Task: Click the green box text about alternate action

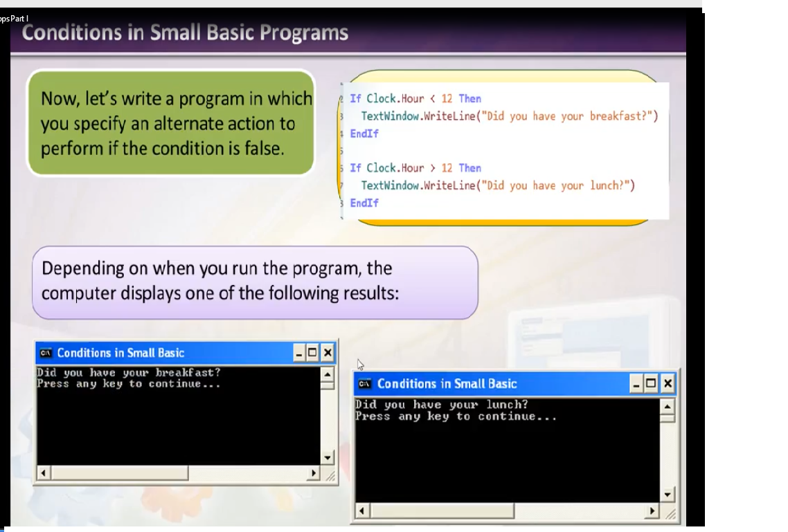Action: pyautogui.click(x=177, y=123)
